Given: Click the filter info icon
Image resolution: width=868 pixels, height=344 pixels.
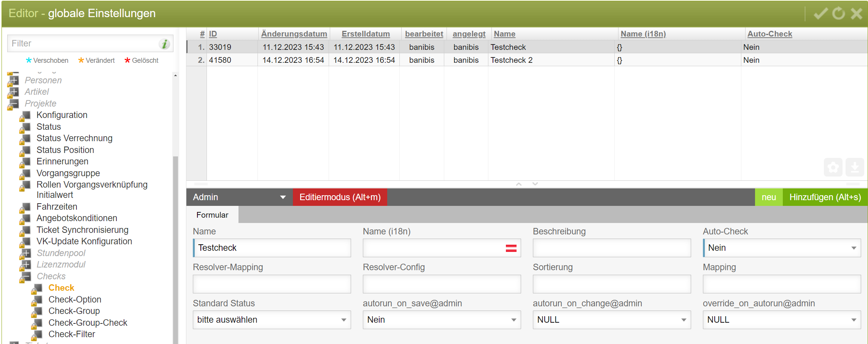Looking at the screenshot, I should tap(164, 44).
